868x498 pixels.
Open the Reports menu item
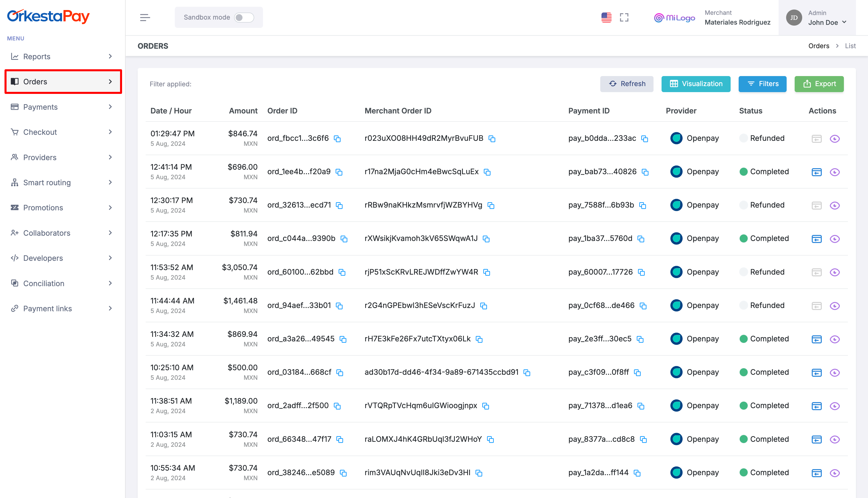pos(63,56)
